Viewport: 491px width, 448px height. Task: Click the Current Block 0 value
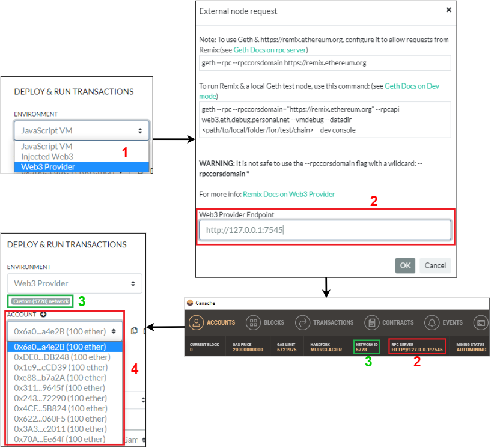191,350
